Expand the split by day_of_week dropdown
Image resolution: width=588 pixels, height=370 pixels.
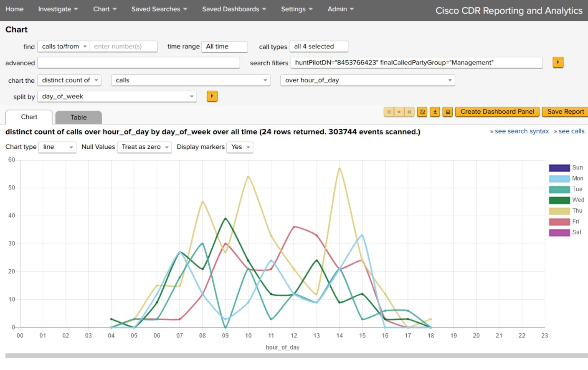click(117, 97)
